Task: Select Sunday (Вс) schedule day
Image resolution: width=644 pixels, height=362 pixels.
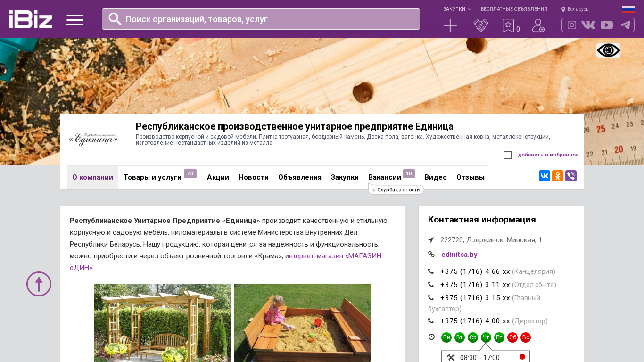Action: 526,337
